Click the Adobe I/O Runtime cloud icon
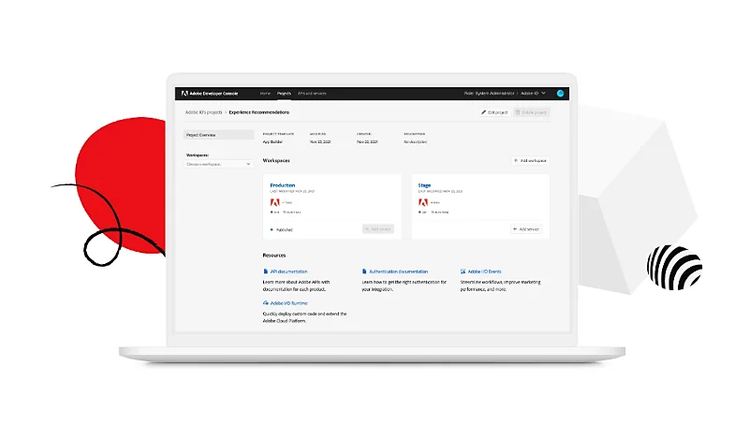Screen dimensions: 750x440 266,302
